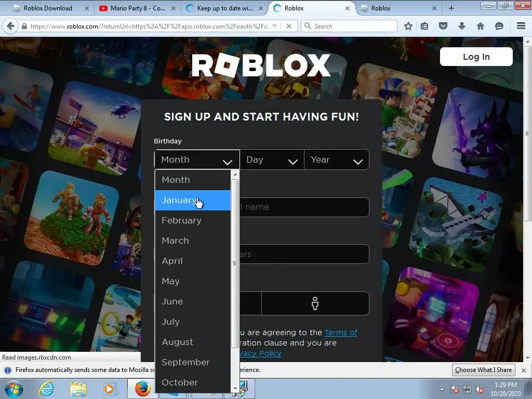Open the Privacy Policy link
Screen dimensions: 532x399
coord(261,353)
